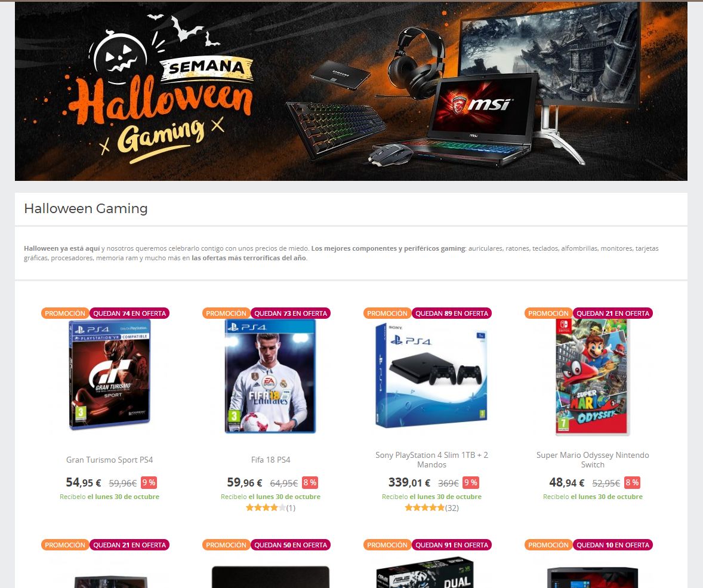The image size is (703, 588).
Task: Open the Fifa 18 PS4 title link
Action: click(270, 460)
